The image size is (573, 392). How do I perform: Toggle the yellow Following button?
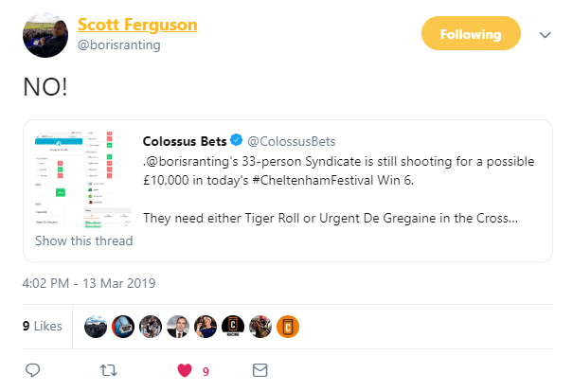471,35
